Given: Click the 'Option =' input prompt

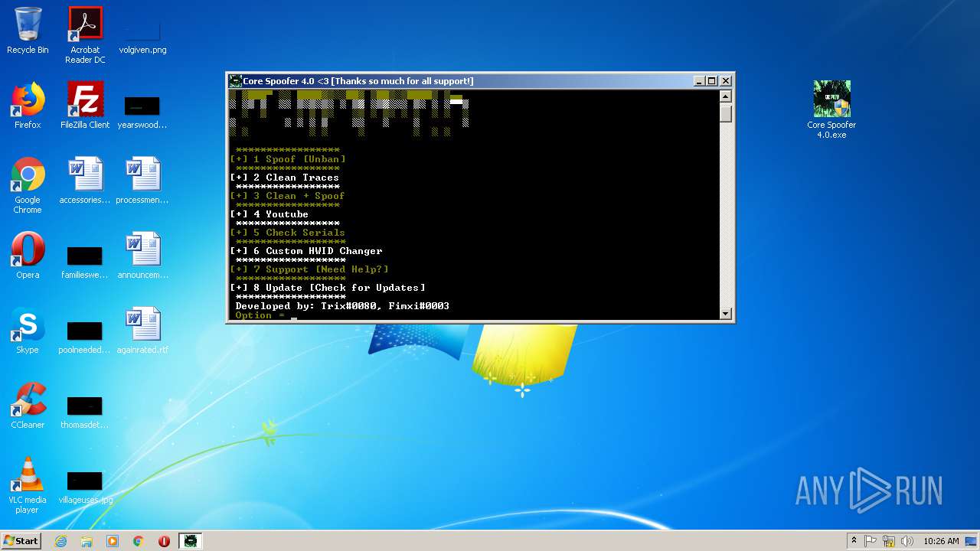Looking at the screenshot, I should coord(260,315).
